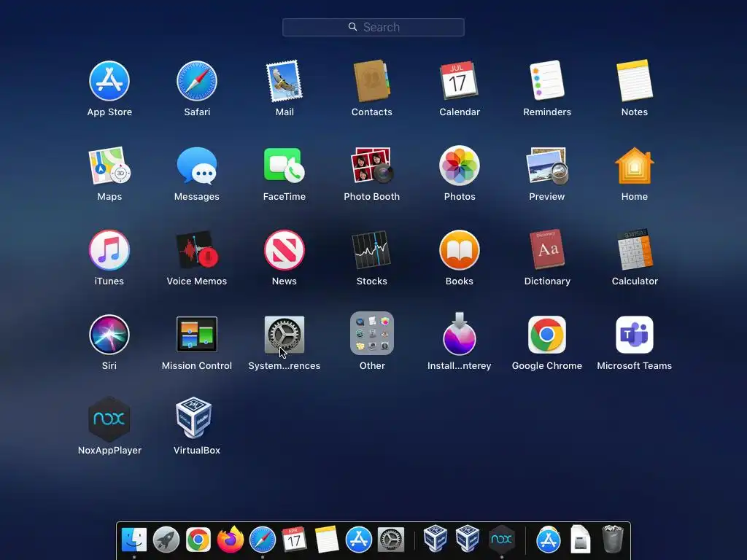
Task: Open Microsoft Teams
Action: (635, 335)
